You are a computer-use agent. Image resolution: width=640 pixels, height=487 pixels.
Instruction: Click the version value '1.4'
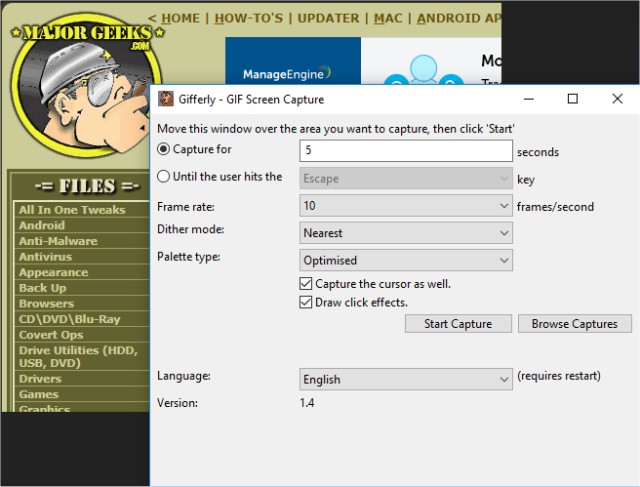307,403
